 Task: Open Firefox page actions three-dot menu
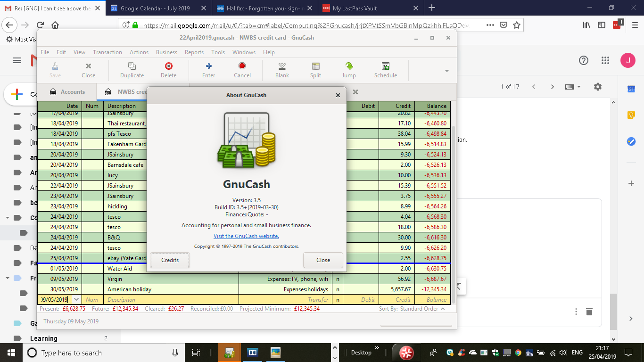coord(490,25)
